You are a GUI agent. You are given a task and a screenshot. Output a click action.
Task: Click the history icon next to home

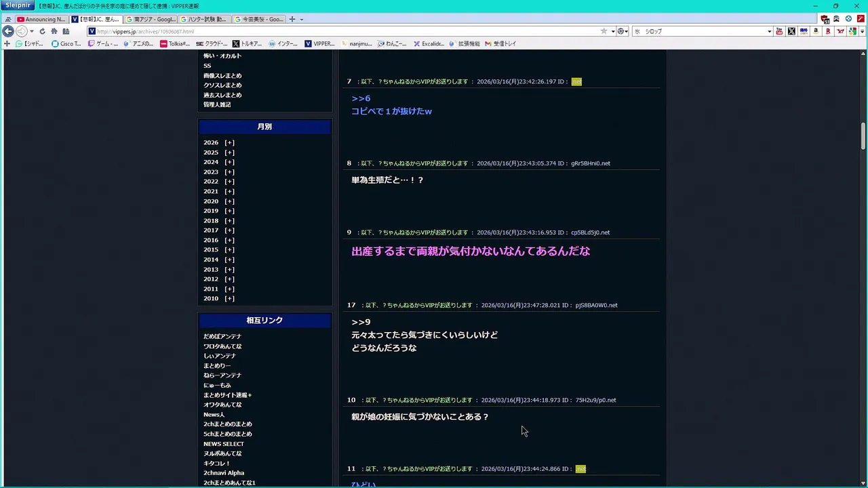(x=66, y=31)
